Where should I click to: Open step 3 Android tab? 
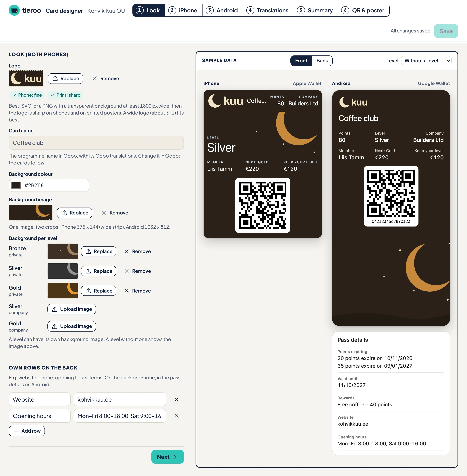tap(223, 10)
